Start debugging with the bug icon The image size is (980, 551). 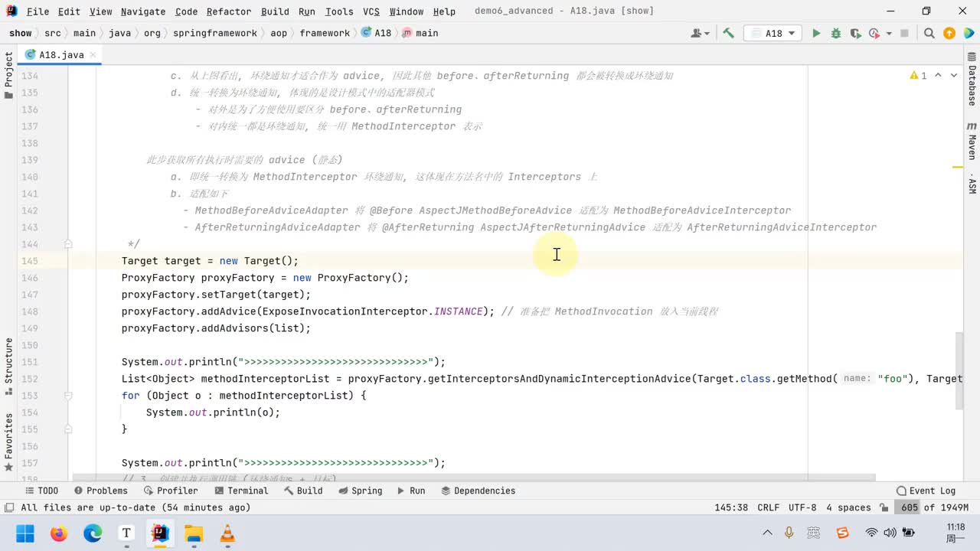click(x=836, y=33)
